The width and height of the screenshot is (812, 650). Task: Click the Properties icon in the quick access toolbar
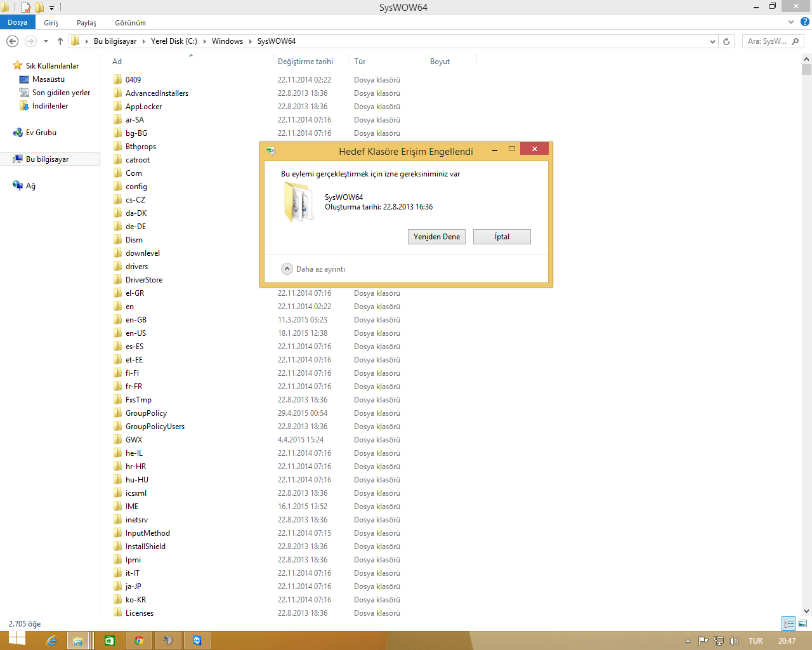click(26, 8)
